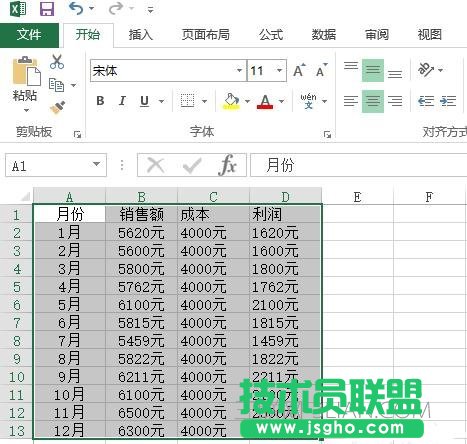
Task: Decrease font size with small A
Action: click(322, 70)
